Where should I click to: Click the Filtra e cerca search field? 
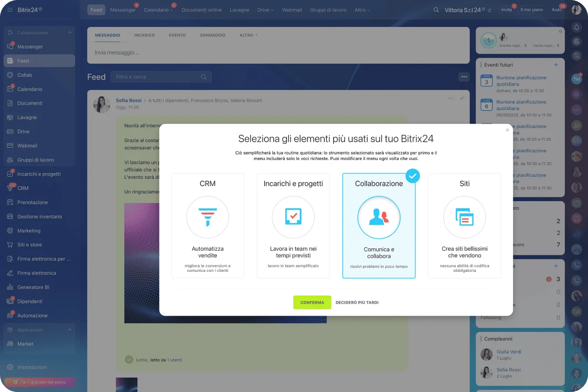[156, 77]
